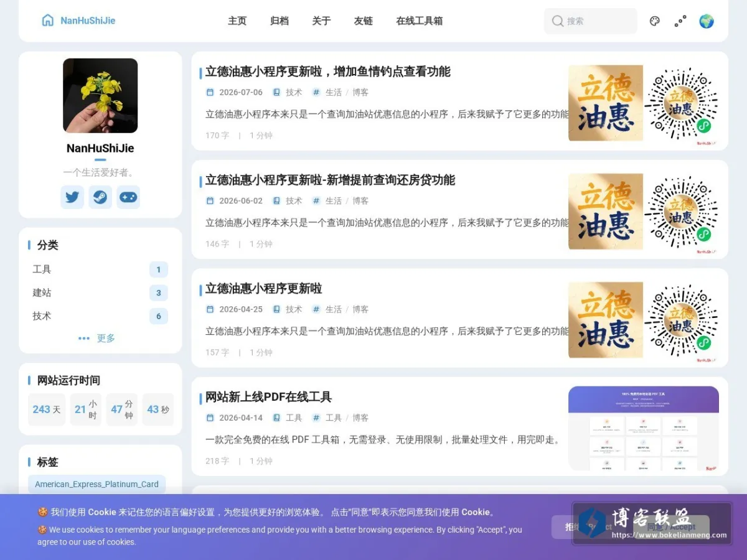Click 生活 tag in the 2026-07-06 post
Screen dimensions: 747x560
point(334,92)
